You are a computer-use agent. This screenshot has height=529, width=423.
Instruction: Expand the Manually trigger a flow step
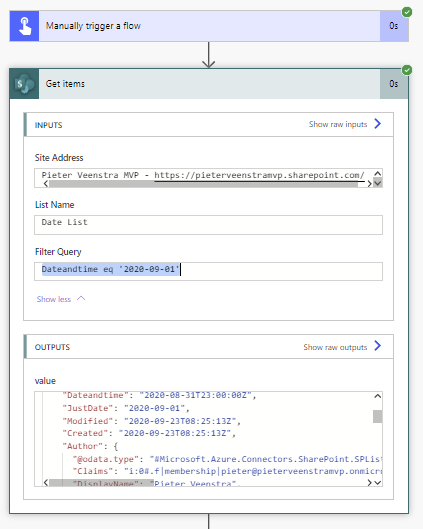click(x=209, y=26)
